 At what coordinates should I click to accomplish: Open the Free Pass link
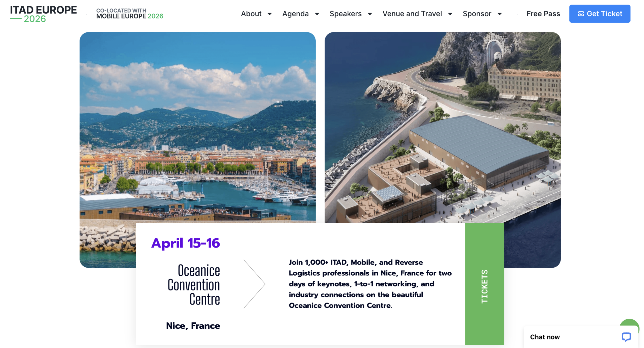pos(543,14)
